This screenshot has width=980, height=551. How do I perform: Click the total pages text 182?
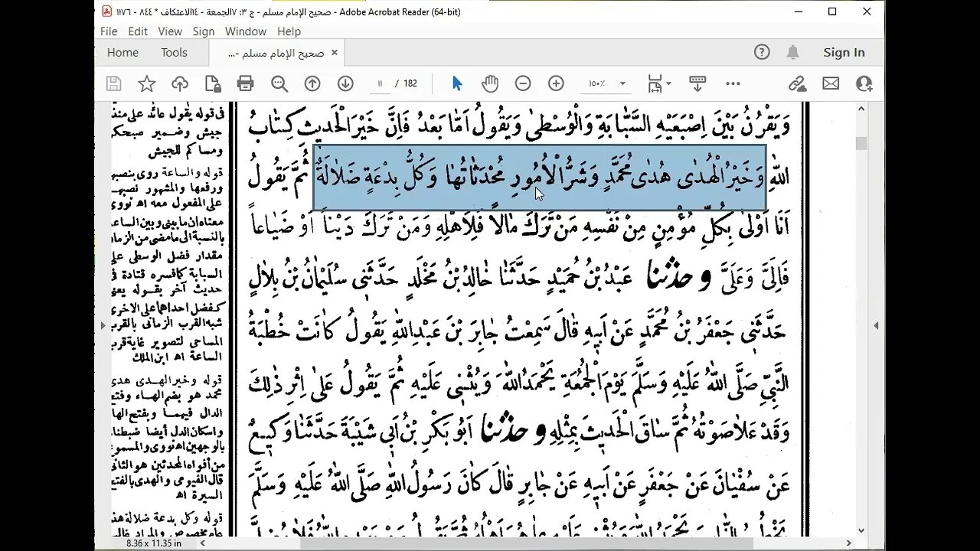410,83
